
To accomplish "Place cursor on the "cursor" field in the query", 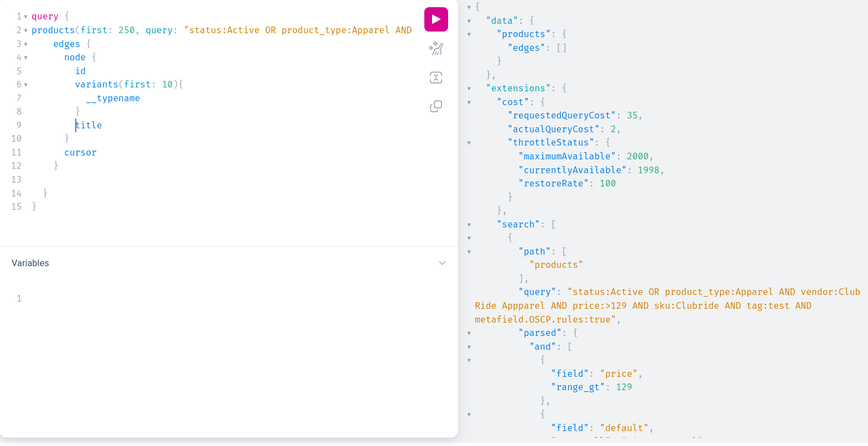I will coord(80,152).
